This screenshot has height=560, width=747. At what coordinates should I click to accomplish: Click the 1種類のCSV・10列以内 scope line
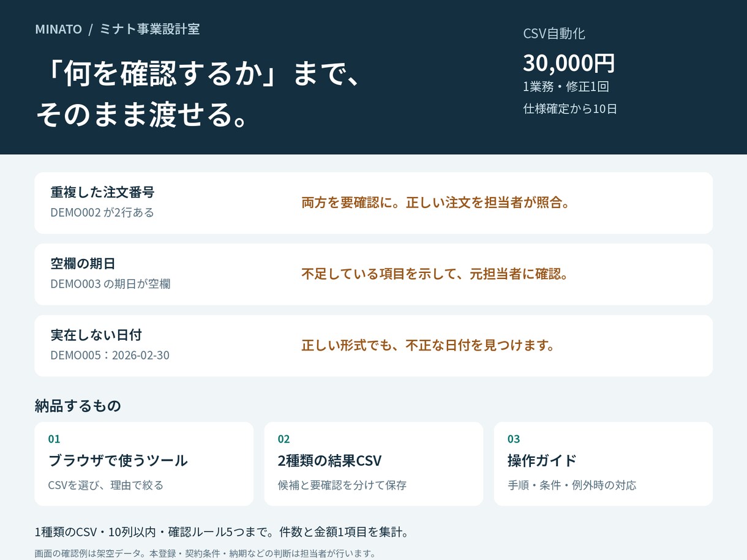(222, 532)
